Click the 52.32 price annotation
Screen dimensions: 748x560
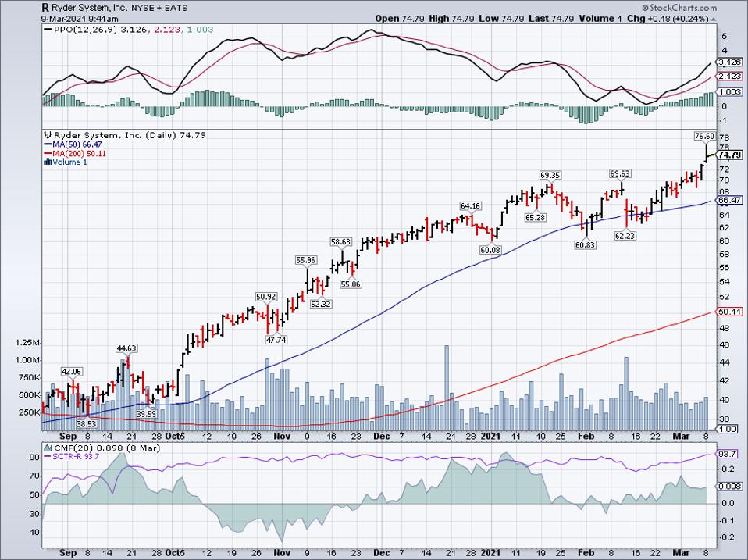(x=321, y=304)
